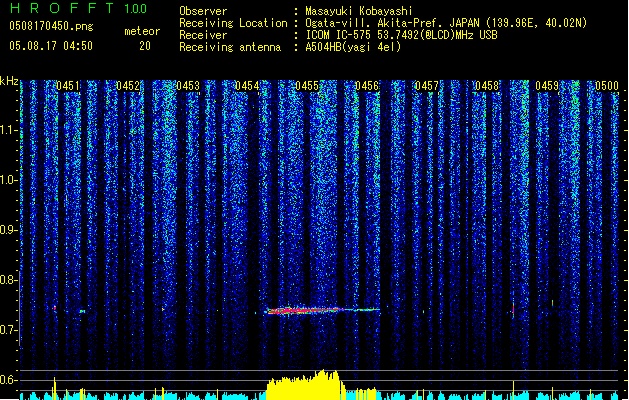Click the Ogata-vill. Akita-Pref. JAPAN location text

click(392, 23)
